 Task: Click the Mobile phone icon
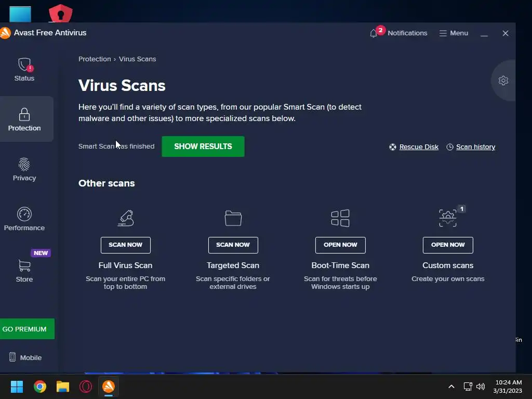click(12, 357)
